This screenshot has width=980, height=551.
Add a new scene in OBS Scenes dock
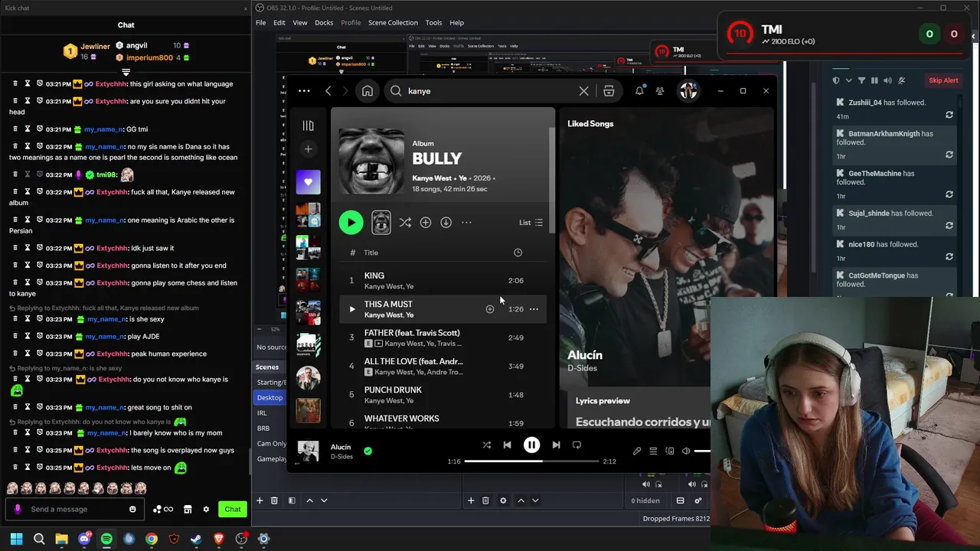pyautogui.click(x=260, y=500)
